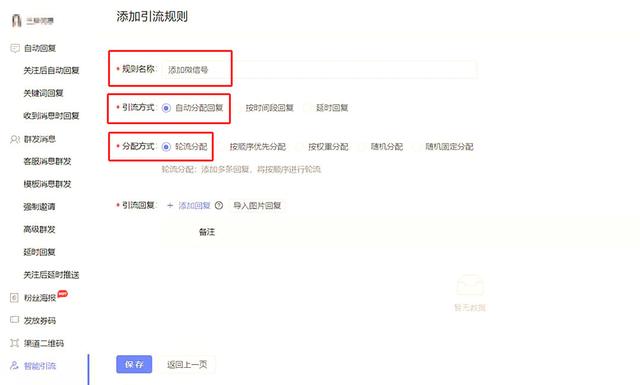Click the 渠道二维码 QR icon
Image resolution: width=640 pixels, height=385 pixels.
click(x=14, y=343)
